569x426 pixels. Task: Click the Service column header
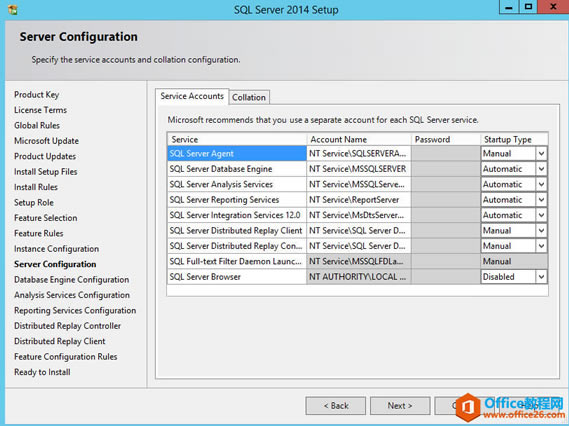[x=237, y=139]
